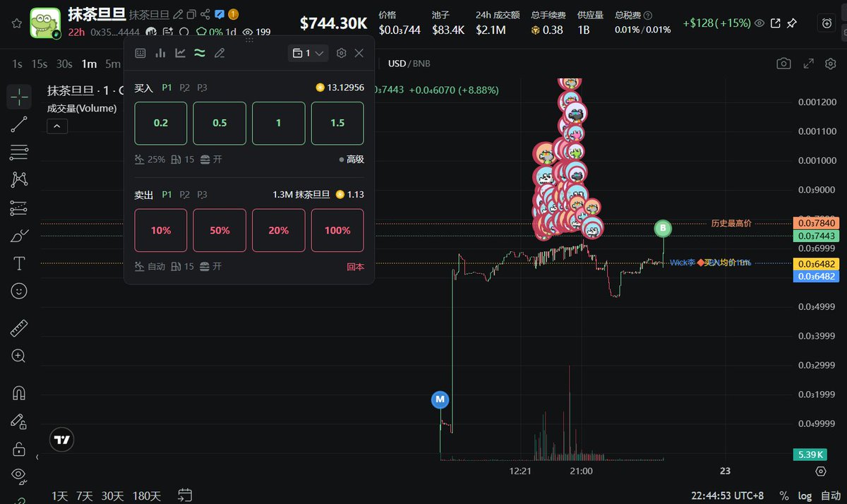Open the 1m timeframe options
This screenshot has height=504, width=847.
88,63
